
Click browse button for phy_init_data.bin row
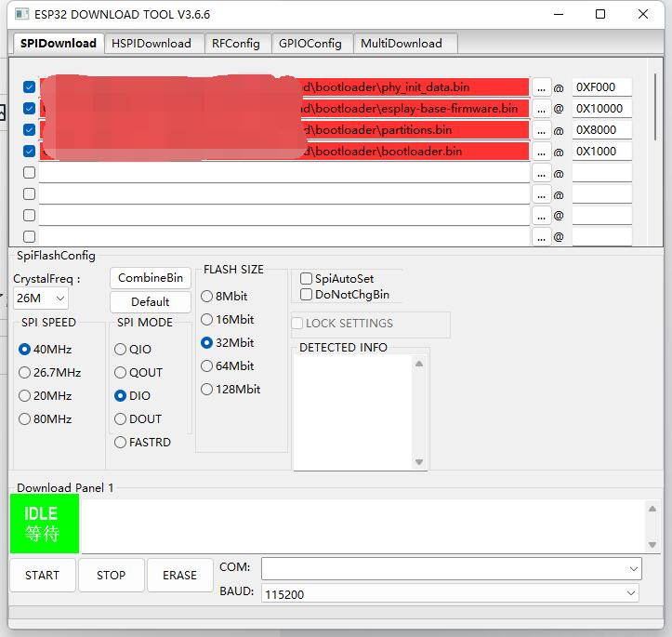(x=542, y=87)
